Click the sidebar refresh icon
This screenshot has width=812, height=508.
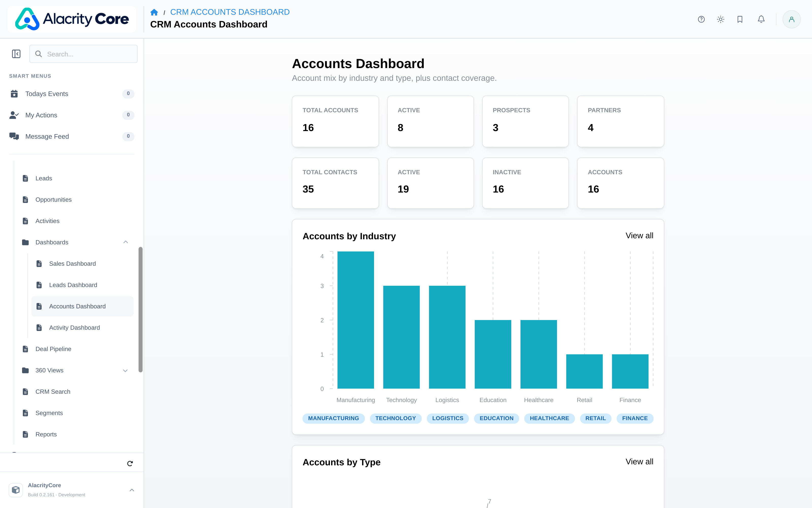click(x=130, y=463)
